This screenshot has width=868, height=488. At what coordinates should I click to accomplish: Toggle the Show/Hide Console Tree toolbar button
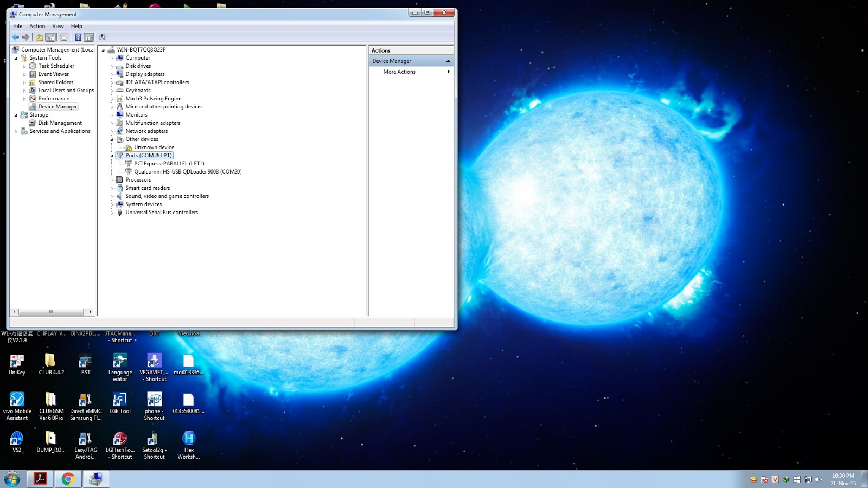[50, 37]
